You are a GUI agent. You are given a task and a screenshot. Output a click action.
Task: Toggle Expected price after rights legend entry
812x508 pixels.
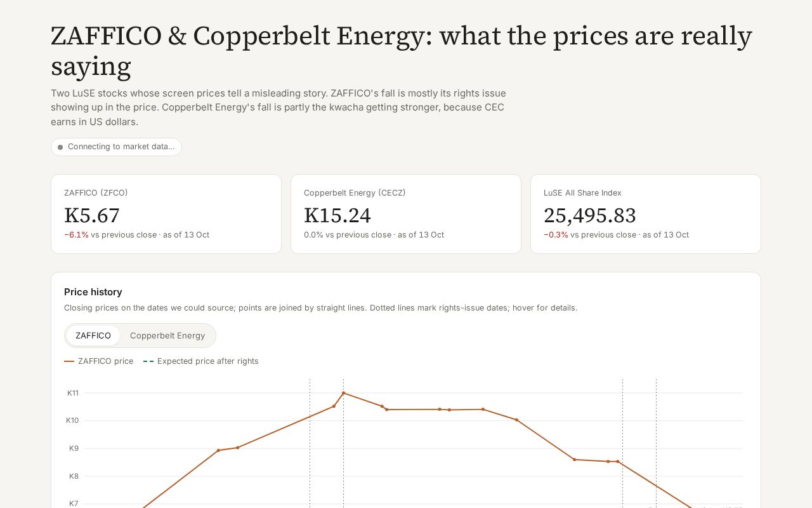click(201, 361)
